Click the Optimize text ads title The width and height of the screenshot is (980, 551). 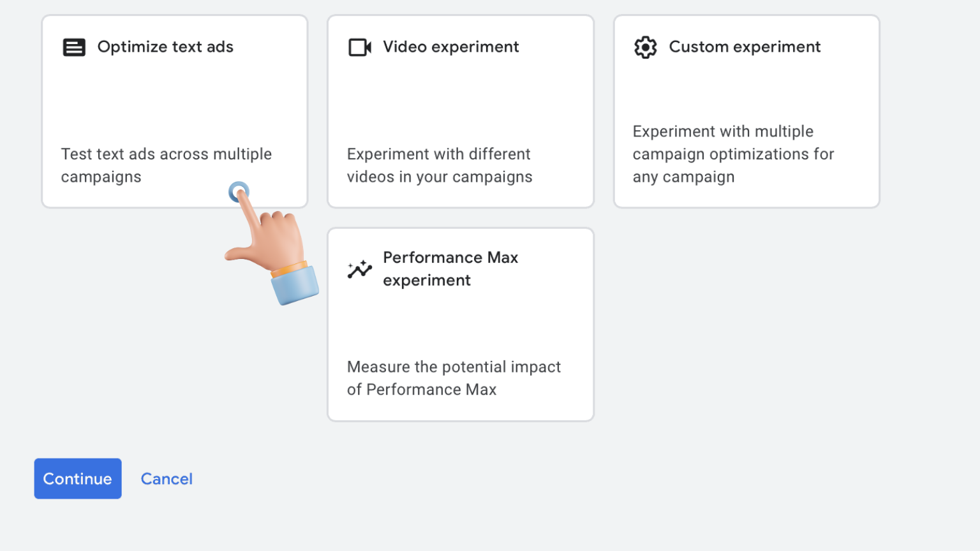tap(165, 47)
